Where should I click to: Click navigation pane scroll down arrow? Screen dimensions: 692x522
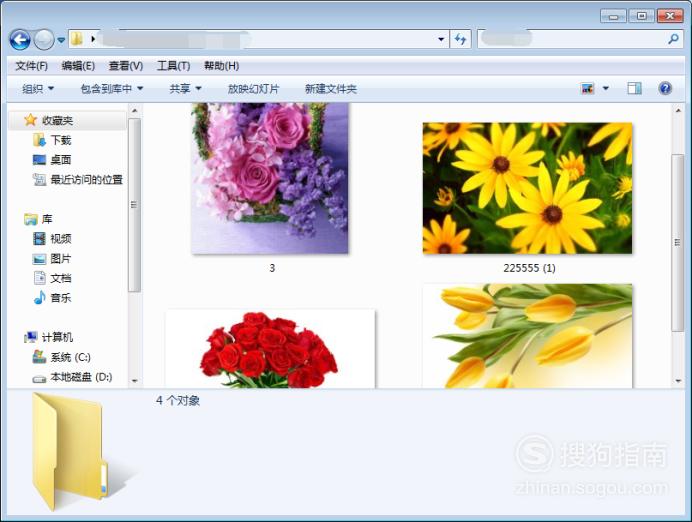click(135, 381)
